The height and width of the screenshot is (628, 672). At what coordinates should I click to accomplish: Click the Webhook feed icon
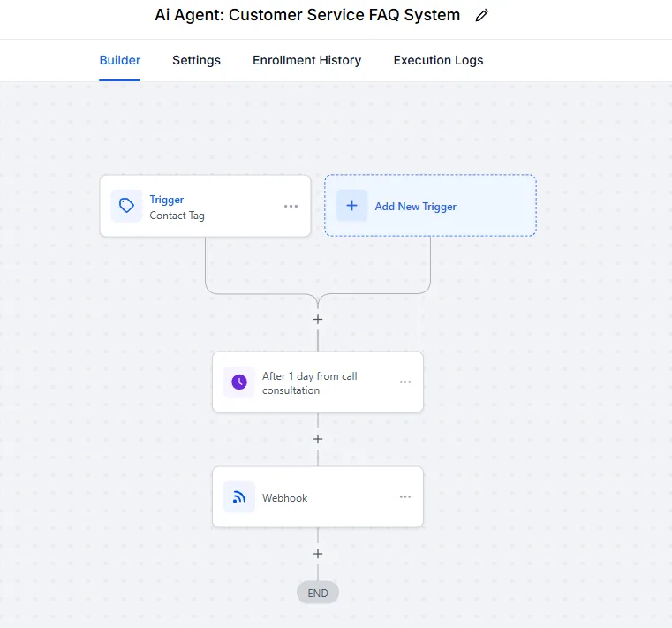[239, 496]
